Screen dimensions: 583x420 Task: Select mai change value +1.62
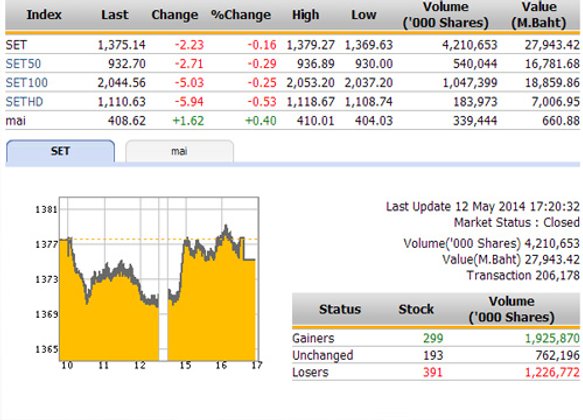(x=189, y=121)
